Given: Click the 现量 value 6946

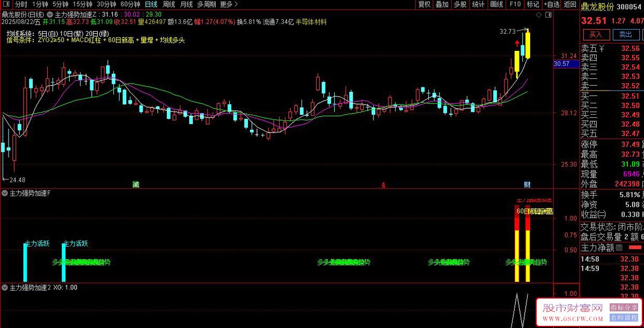Looking at the screenshot, I should point(632,174).
